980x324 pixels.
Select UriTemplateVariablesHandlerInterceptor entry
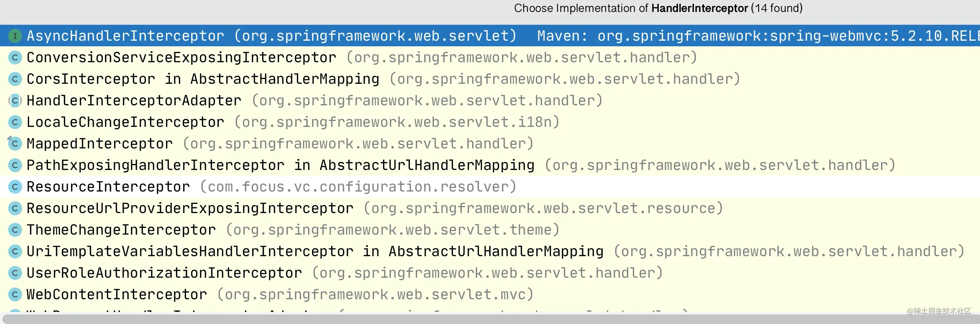(x=490, y=251)
